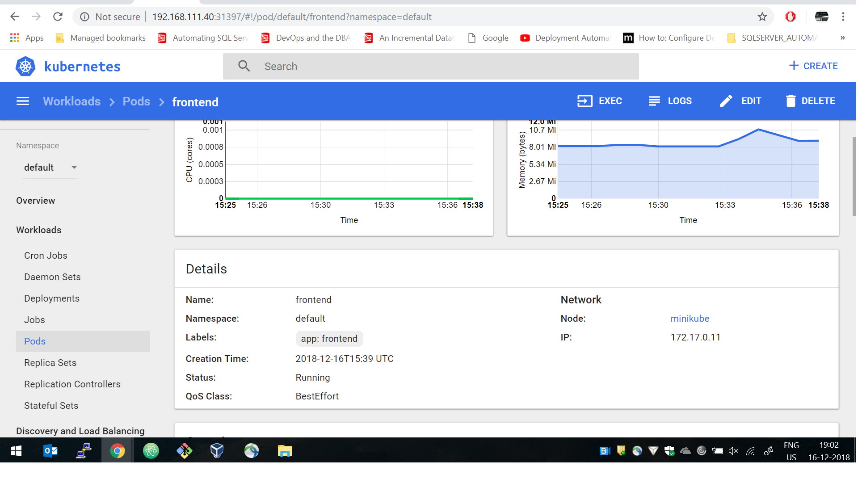
Task: Open Chrome from Windows taskbar
Action: click(117, 451)
